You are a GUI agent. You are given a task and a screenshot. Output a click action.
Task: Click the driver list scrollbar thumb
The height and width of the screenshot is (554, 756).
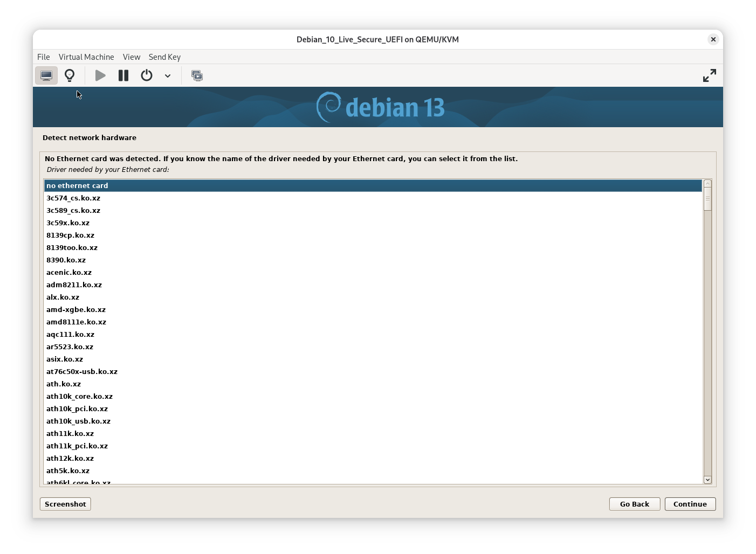[x=707, y=199]
